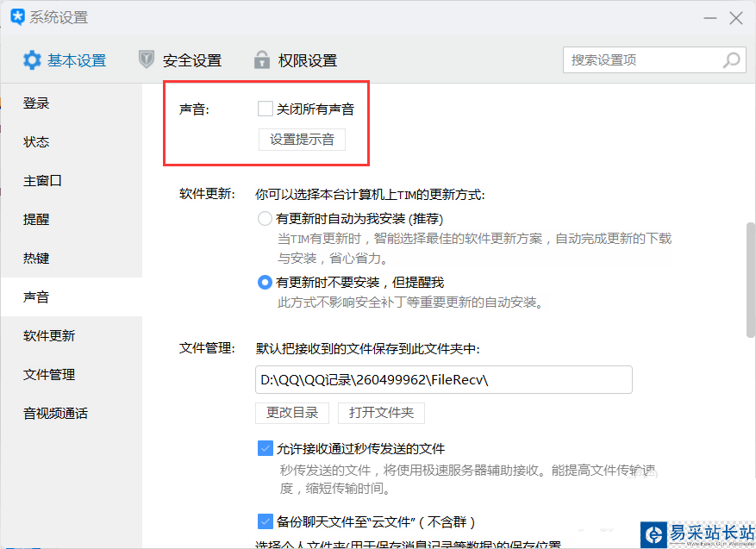This screenshot has width=756, height=549.
Task: Click the 设置提示音 button
Action: (302, 140)
